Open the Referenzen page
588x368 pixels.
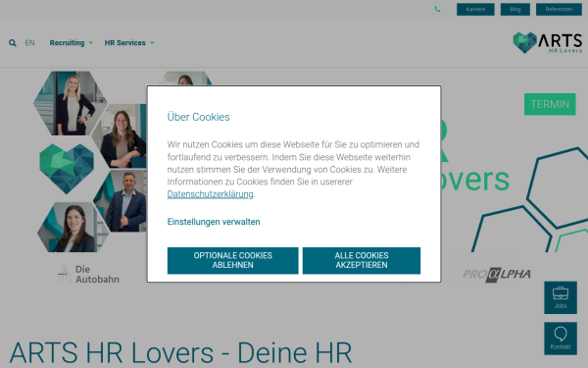point(559,10)
